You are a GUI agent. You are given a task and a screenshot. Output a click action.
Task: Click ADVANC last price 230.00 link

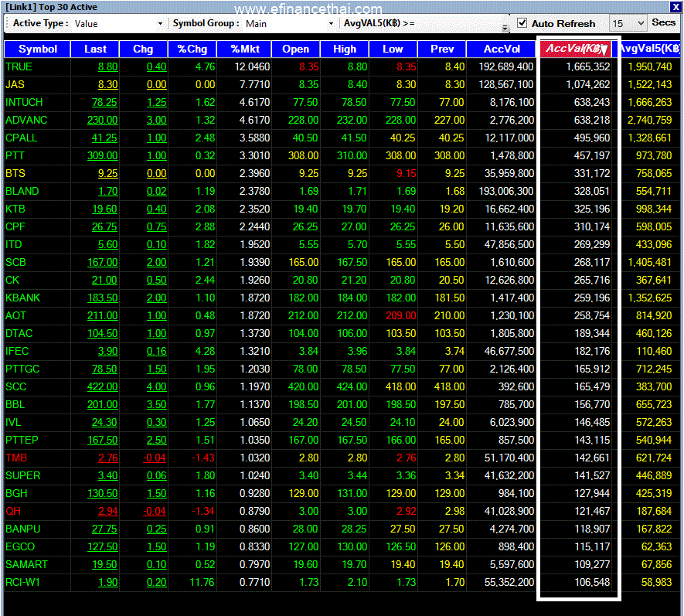(103, 120)
